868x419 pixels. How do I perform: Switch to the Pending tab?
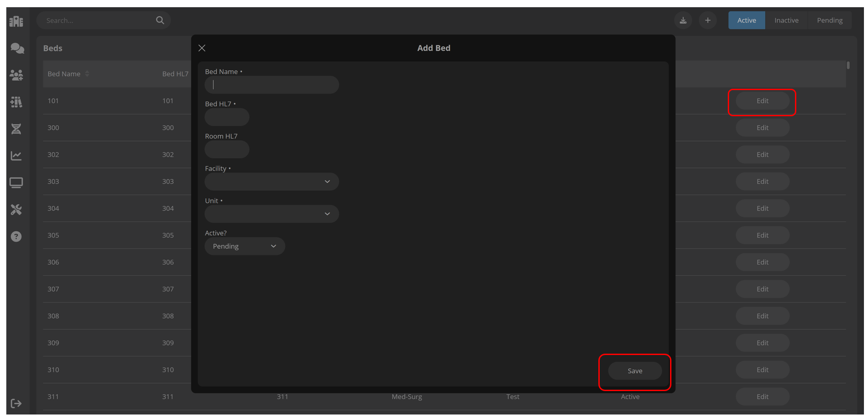(x=830, y=20)
